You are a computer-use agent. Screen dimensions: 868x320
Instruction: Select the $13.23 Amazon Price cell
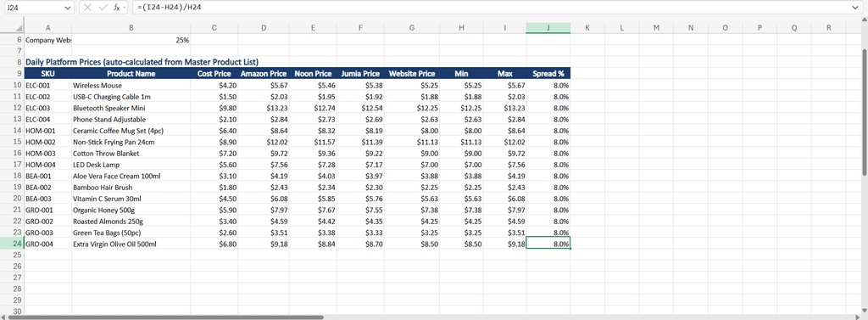pyautogui.click(x=264, y=108)
